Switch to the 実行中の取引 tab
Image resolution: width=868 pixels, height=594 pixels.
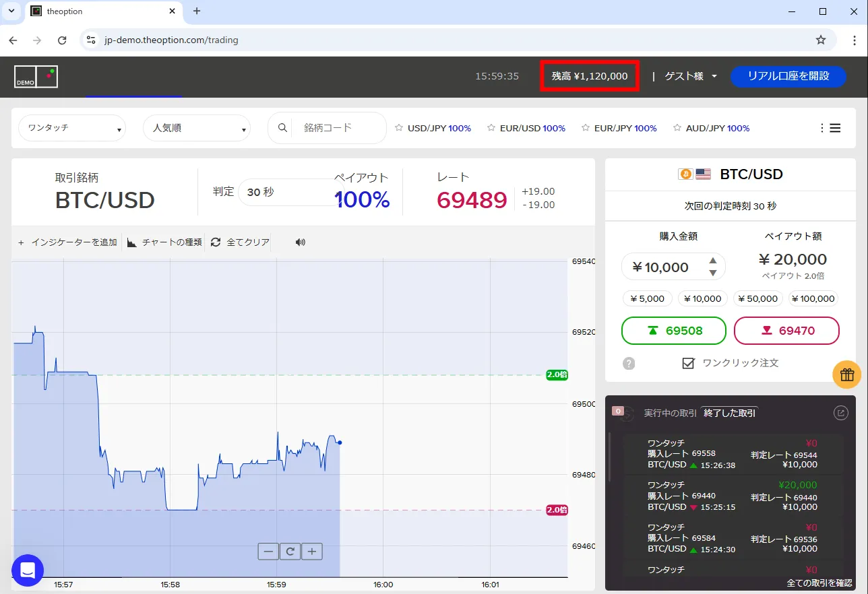(670, 413)
